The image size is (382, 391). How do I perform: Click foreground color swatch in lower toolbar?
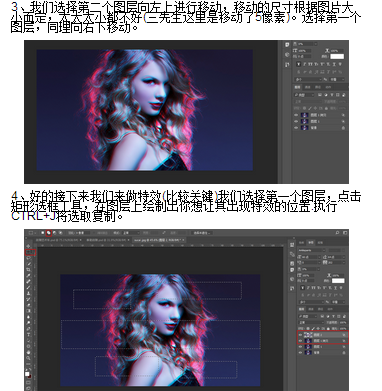click(27, 374)
